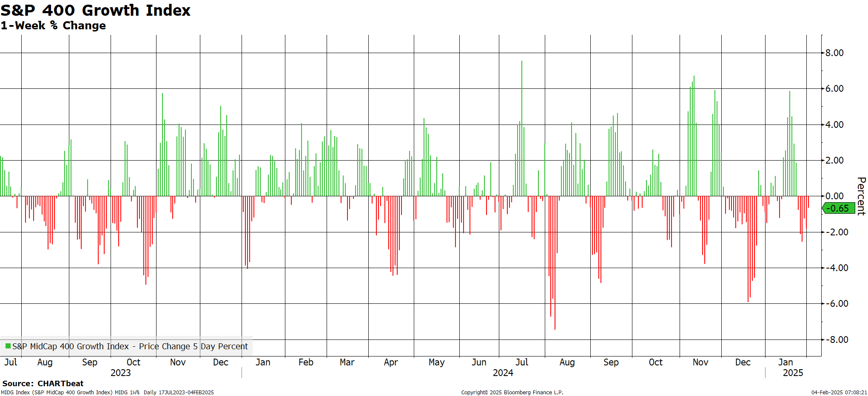Click the Sep label in the 2023 section
868x396 pixels.
click(89, 362)
